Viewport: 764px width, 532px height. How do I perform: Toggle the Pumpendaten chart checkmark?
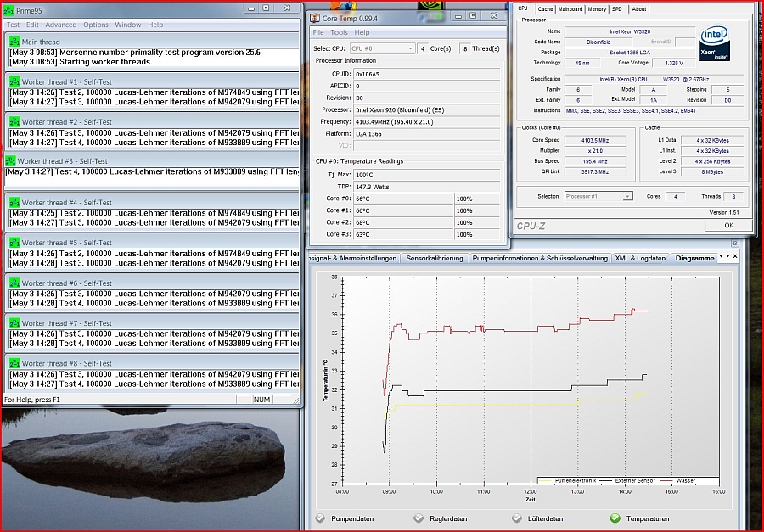[x=320, y=518]
